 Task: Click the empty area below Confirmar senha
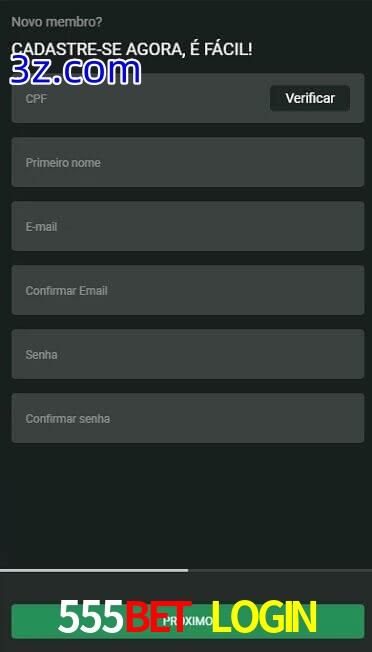(186, 505)
